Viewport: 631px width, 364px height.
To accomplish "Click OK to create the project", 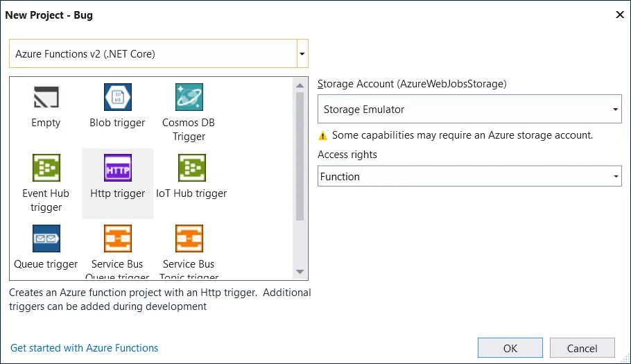I will [510, 348].
